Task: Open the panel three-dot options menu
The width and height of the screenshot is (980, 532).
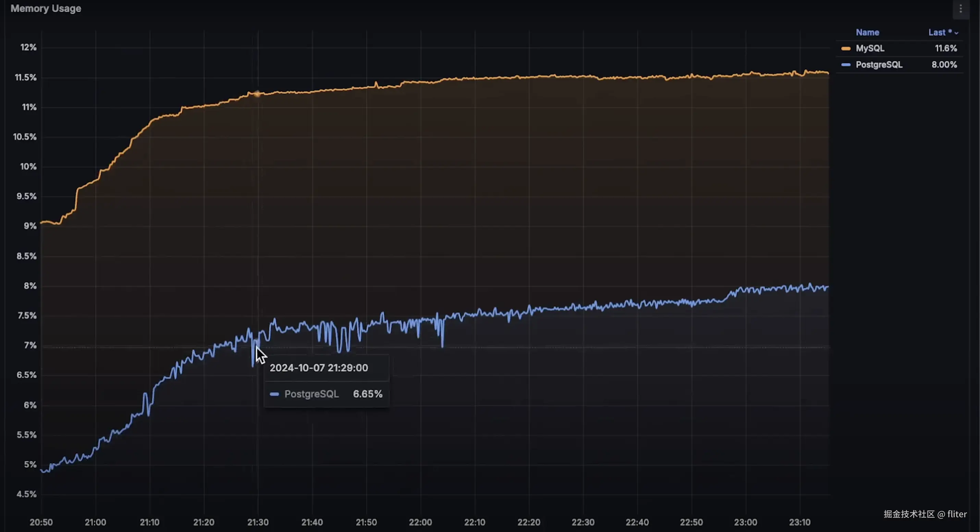Action: [x=960, y=9]
